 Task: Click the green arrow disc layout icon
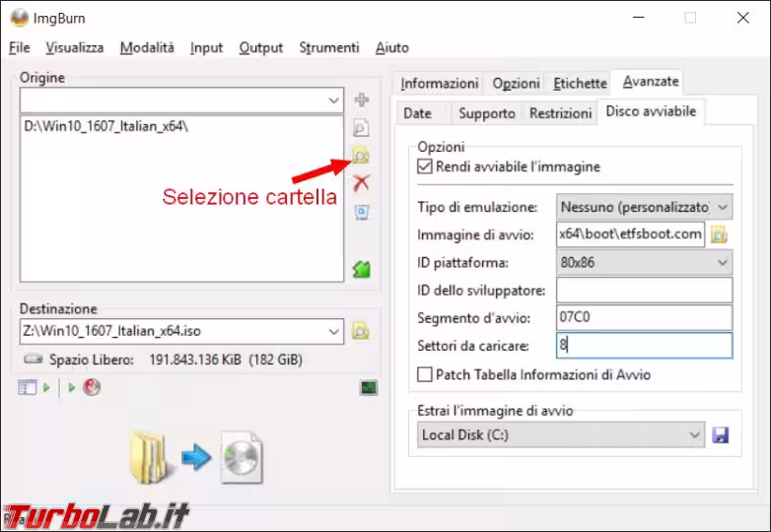362,269
